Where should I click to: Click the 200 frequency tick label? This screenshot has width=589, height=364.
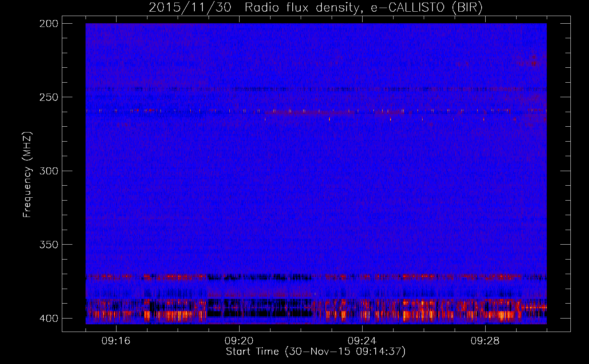click(x=48, y=24)
